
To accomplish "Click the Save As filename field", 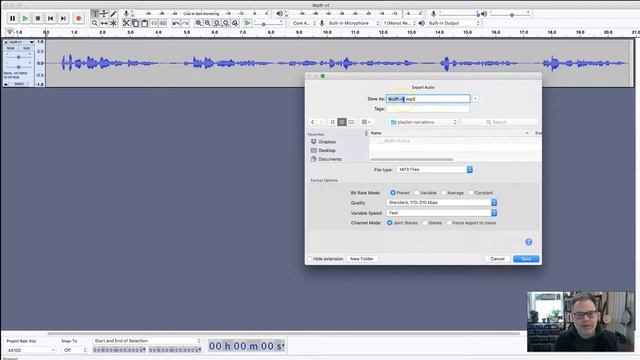I will (x=428, y=99).
